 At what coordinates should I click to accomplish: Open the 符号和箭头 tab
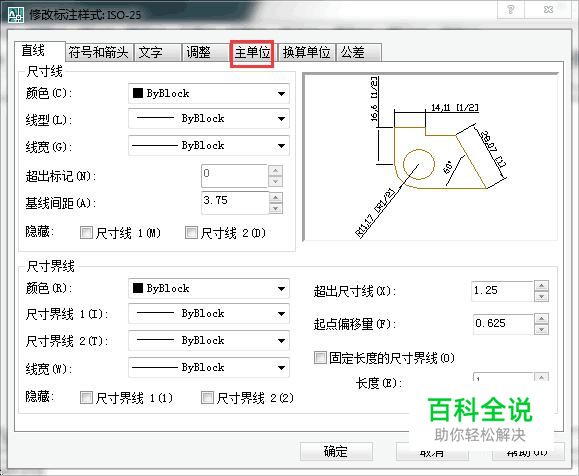(99, 52)
